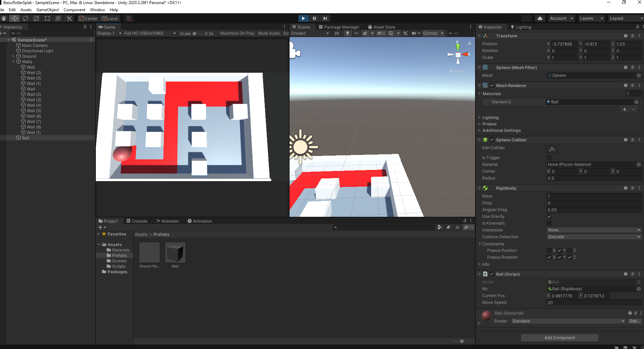Select the Scale tool
This screenshot has width=644, height=349.
tap(36, 18)
